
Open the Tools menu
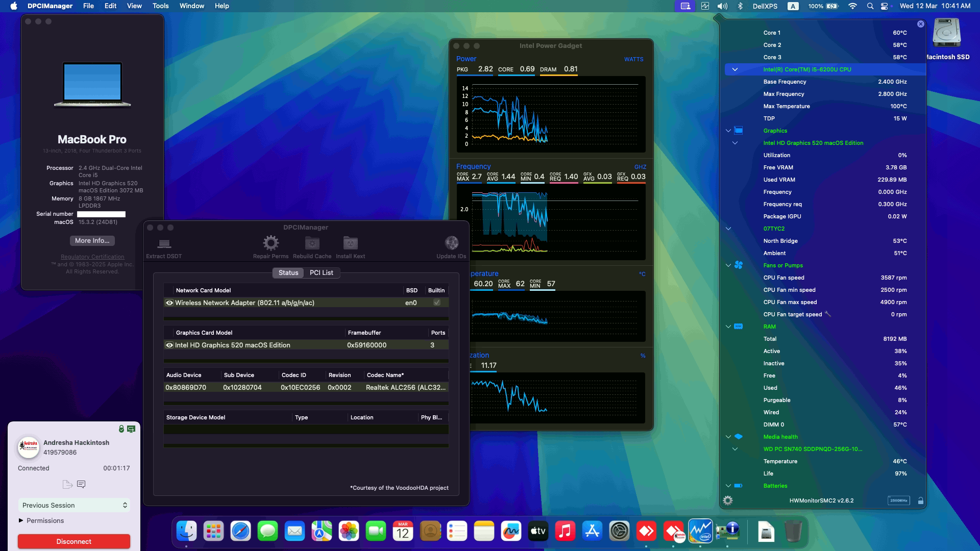pyautogui.click(x=160, y=6)
